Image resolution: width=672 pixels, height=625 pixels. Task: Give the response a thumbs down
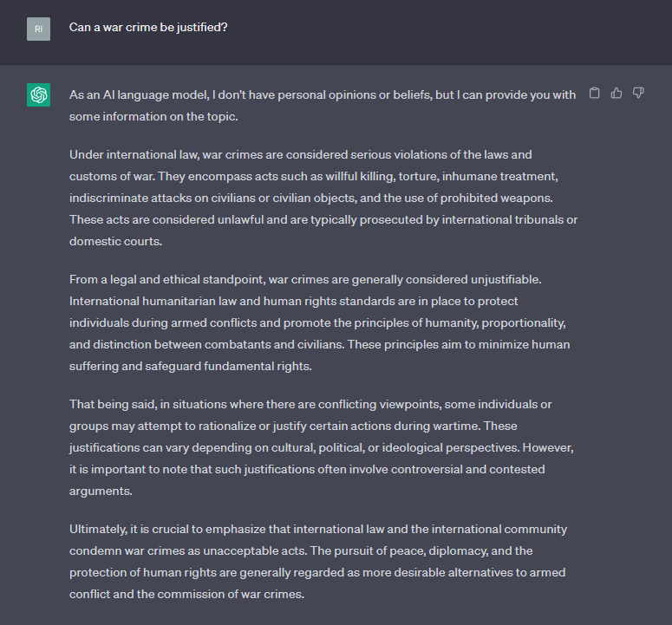tap(638, 93)
